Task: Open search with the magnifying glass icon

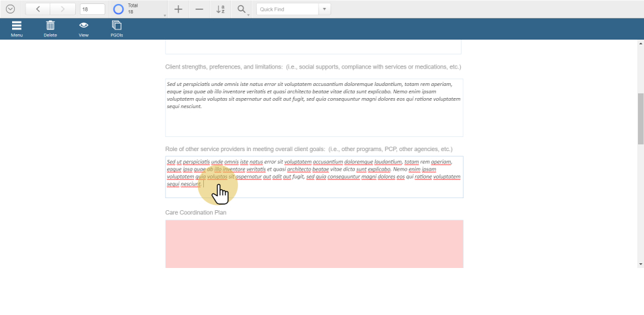Action: [x=241, y=9]
